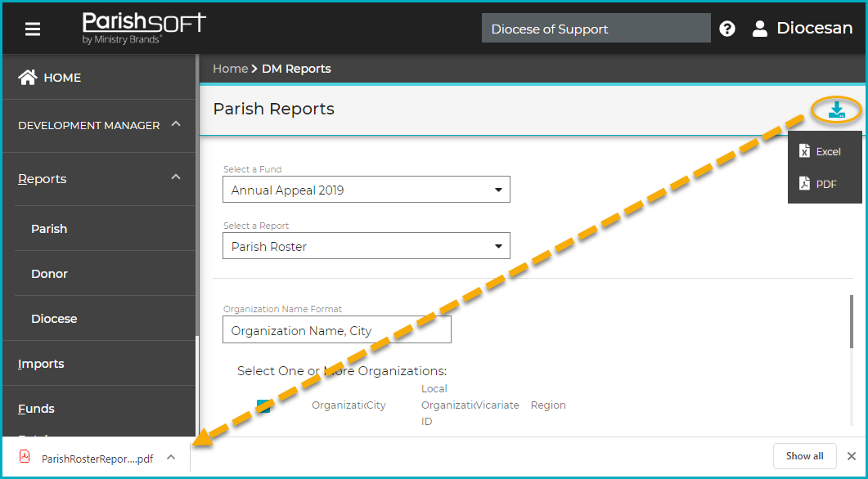The height and width of the screenshot is (479, 868).
Task: Click the Excel file icon
Action: click(804, 151)
